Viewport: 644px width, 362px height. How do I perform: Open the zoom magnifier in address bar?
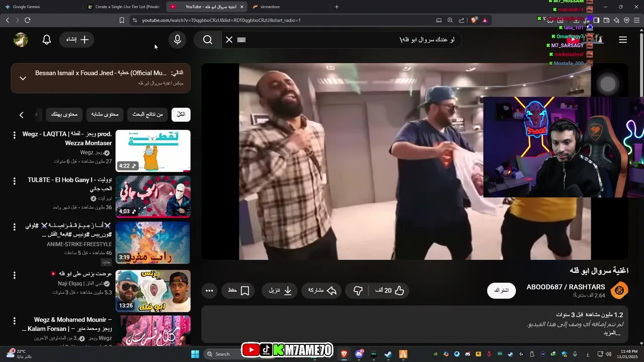coord(450,20)
